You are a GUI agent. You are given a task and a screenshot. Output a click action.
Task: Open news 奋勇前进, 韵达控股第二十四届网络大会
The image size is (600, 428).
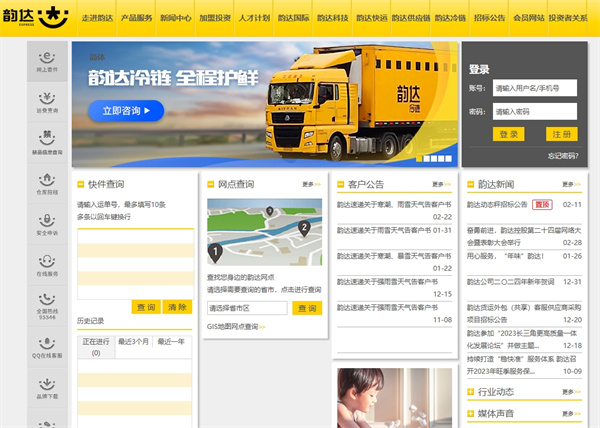point(524,236)
